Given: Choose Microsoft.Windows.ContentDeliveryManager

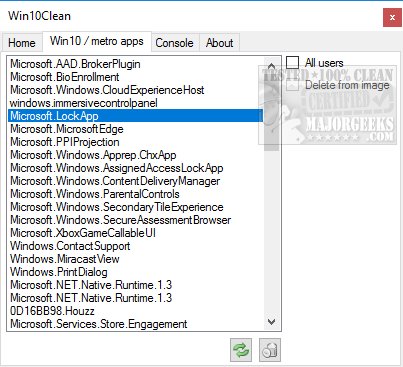Looking at the screenshot, I should [135, 181].
